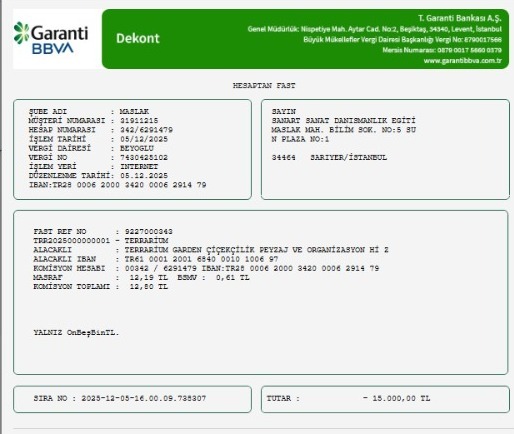Select the MÜŞTERİ NUMARASI value
514x434 pixels.
[x=139, y=121]
